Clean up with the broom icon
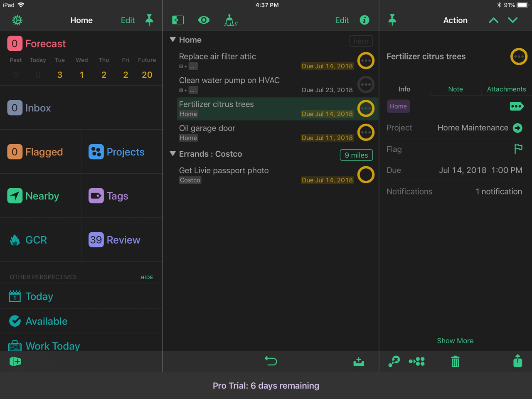This screenshot has width=532, height=399. point(231,20)
